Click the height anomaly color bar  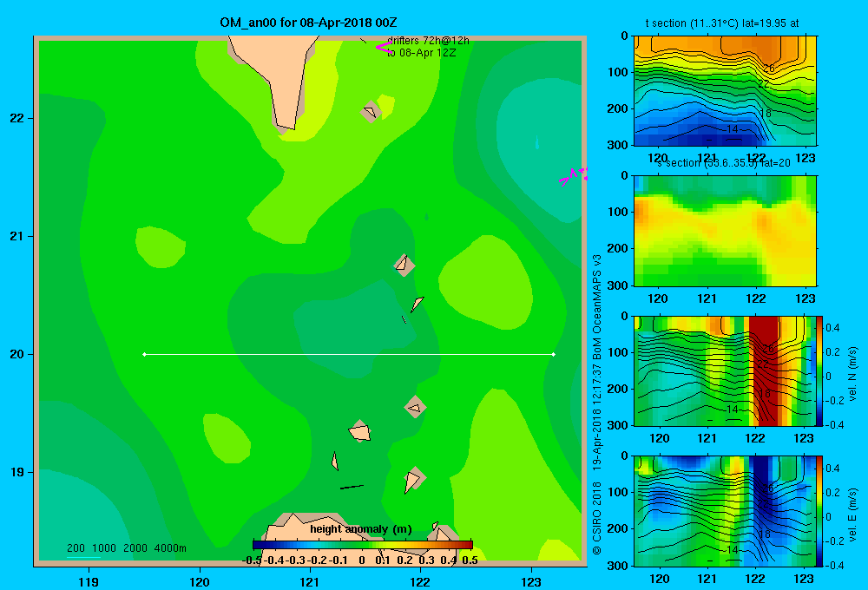[x=363, y=545]
